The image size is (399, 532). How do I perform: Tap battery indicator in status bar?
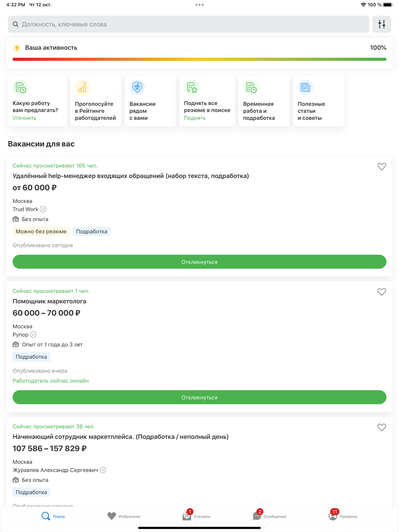(x=387, y=5)
